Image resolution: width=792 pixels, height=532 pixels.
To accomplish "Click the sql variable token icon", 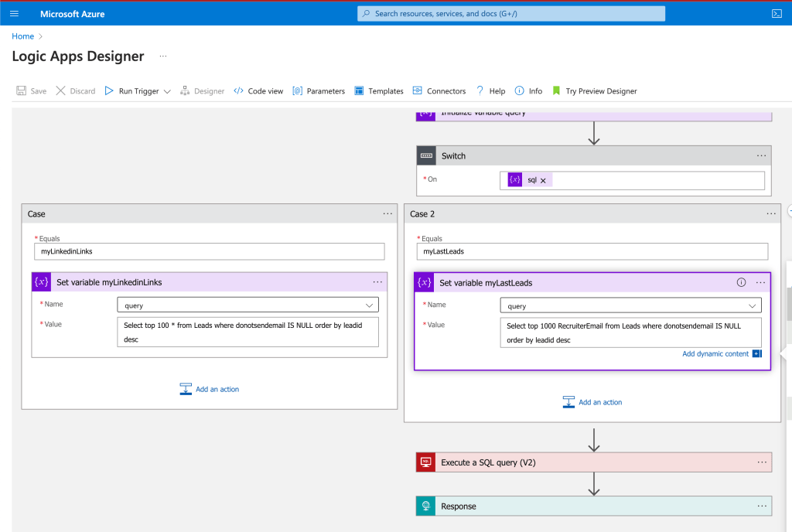I will (514, 179).
